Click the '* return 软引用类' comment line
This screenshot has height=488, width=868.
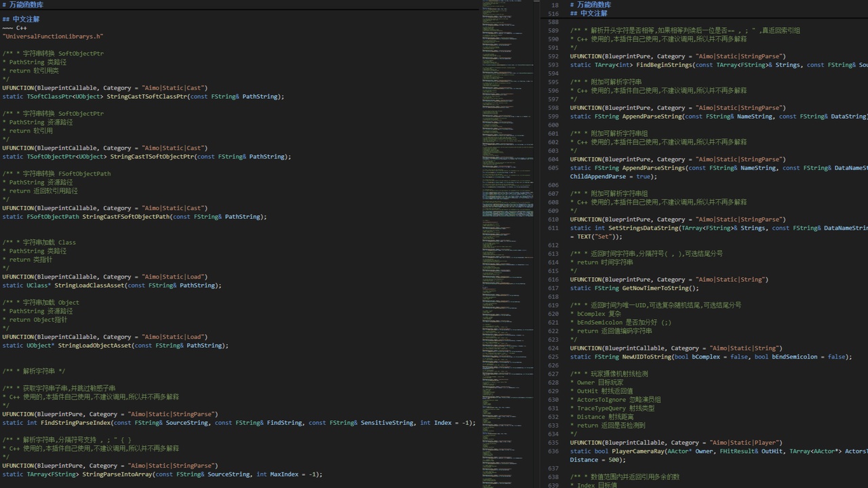31,70
